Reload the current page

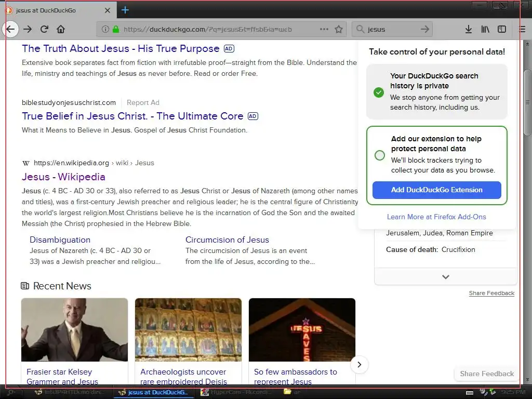(x=44, y=29)
